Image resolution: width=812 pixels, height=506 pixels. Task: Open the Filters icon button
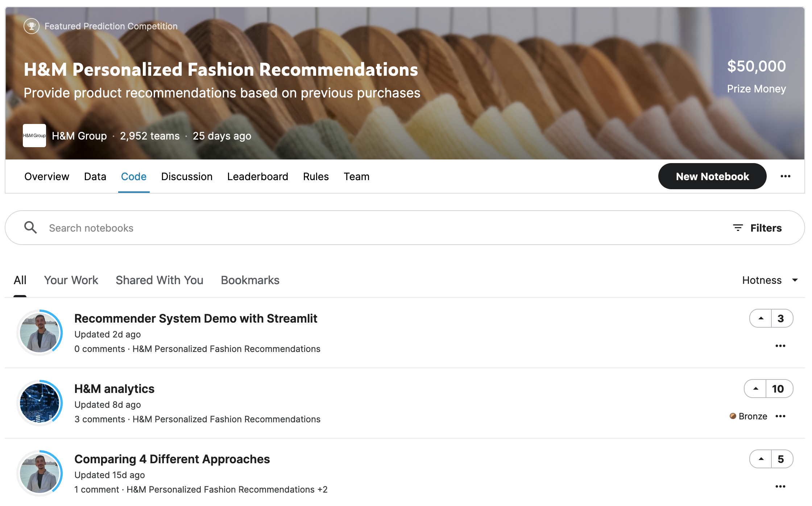coord(738,228)
